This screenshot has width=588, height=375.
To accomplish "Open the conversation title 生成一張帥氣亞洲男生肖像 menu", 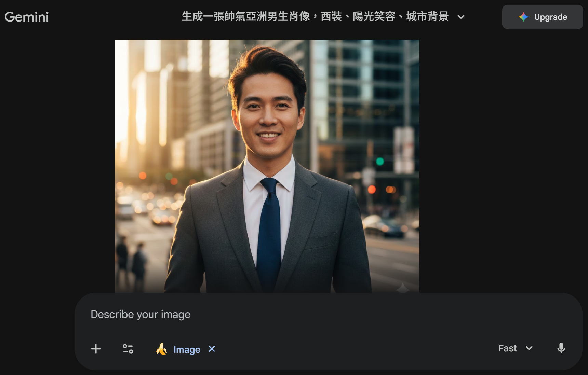I will (315, 16).
